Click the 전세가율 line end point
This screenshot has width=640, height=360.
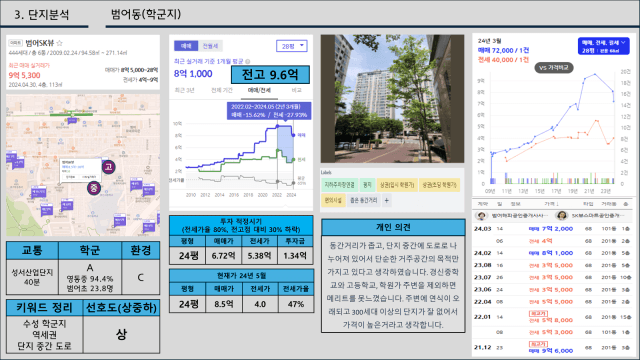[x=293, y=183]
